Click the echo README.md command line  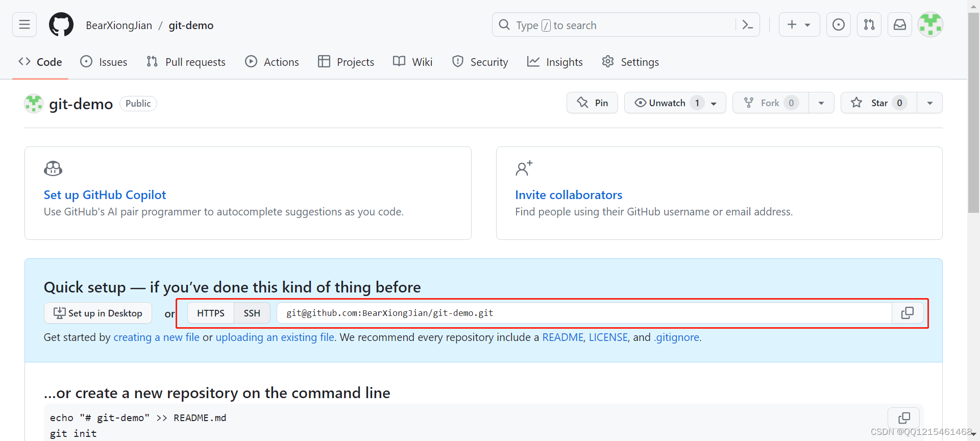tap(138, 418)
